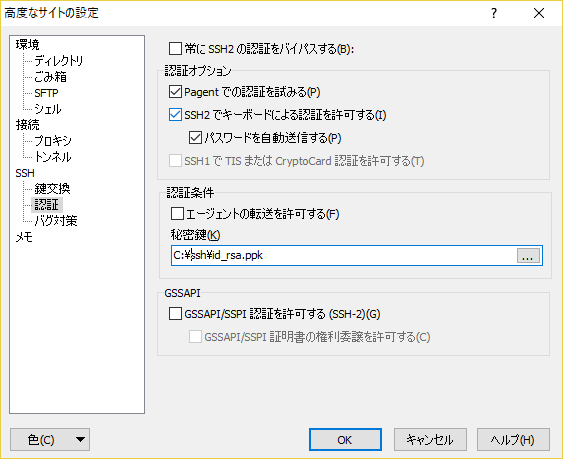
Task: Close the advanced site settings dialog
Action: (x=539, y=13)
